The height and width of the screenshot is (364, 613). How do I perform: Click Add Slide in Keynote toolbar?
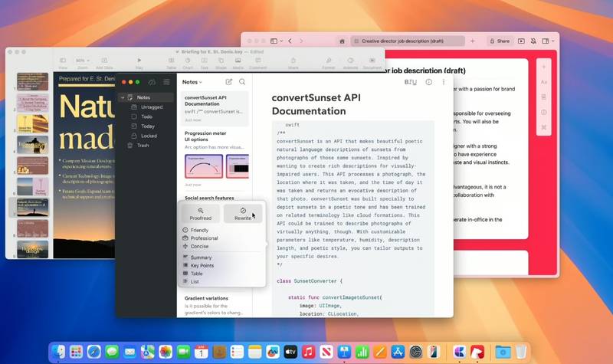click(x=104, y=63)
